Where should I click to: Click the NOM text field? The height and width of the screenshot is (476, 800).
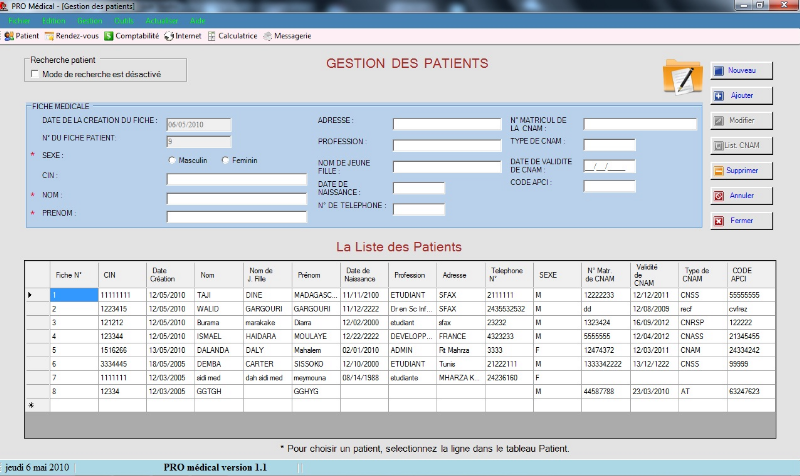236,198
